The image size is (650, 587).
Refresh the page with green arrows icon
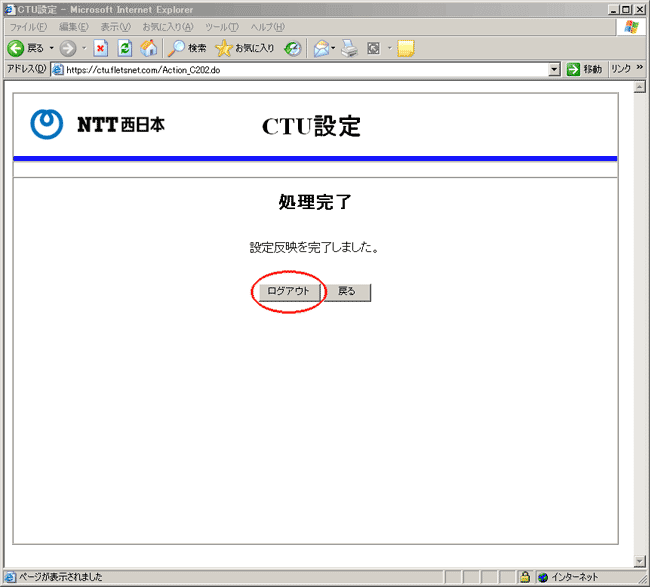coord(125,49)
